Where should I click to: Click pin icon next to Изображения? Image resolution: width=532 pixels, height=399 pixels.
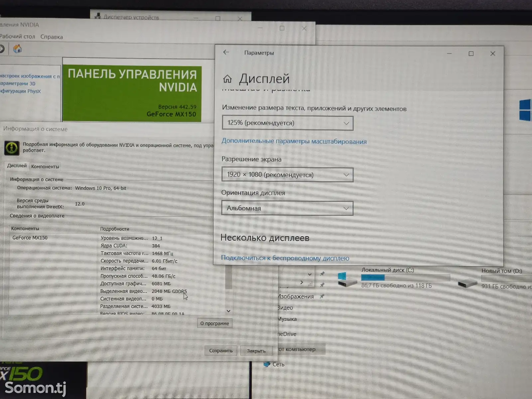pos(322,296)
